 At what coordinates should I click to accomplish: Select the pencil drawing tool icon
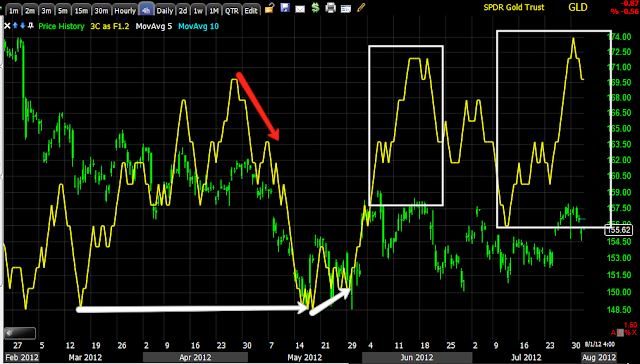click(361, 8)
